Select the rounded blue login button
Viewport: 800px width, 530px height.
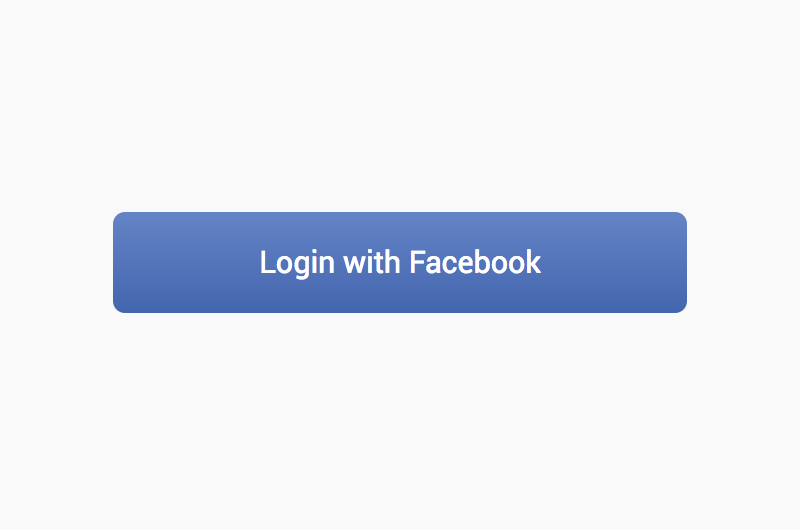click(400, 262)
